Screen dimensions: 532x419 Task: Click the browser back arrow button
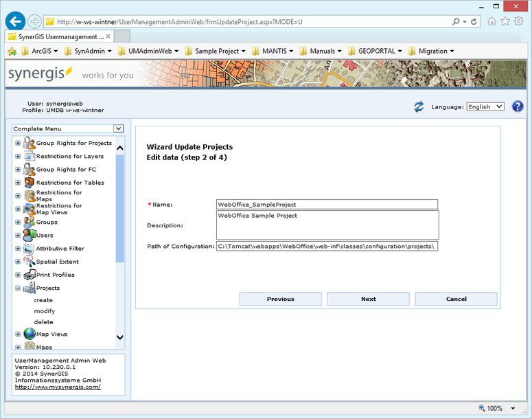pos(15,21)
